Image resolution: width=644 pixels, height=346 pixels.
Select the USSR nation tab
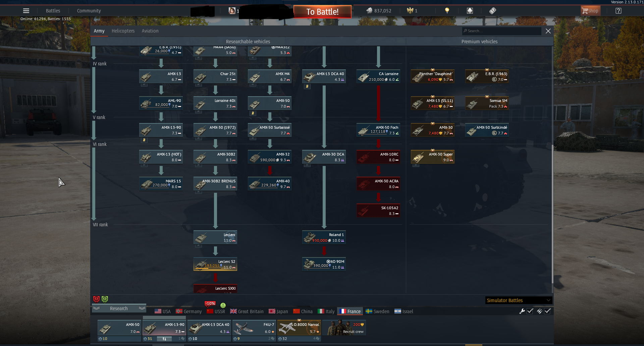[x=216, y=311]
